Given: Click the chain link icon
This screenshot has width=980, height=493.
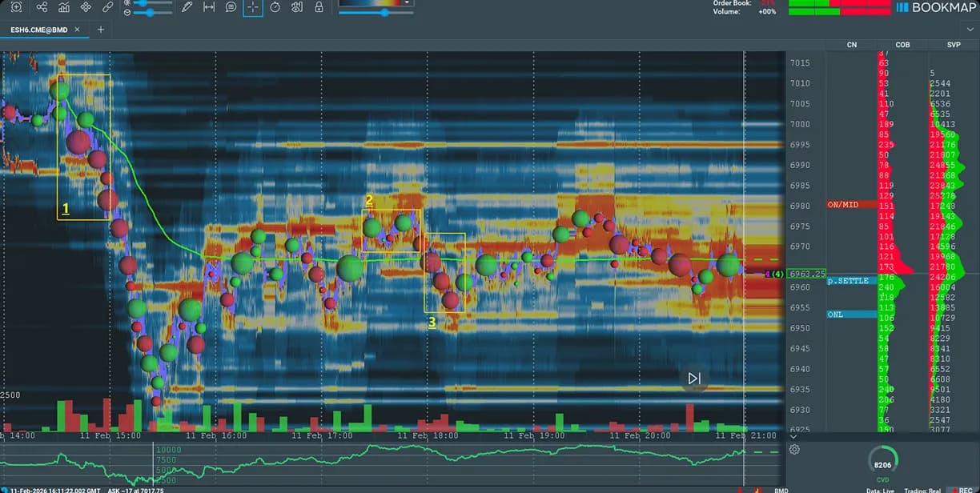Looking at the screenshot, I should (108, 7).
